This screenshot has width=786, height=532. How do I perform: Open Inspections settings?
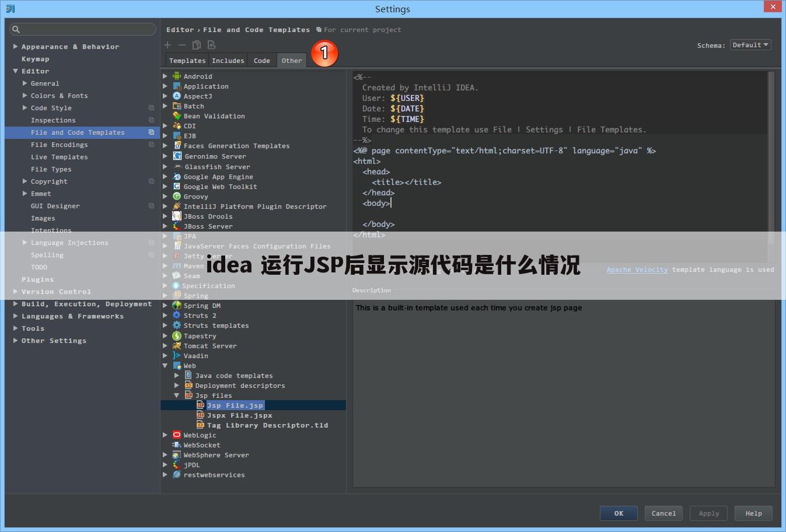[53, 120]
